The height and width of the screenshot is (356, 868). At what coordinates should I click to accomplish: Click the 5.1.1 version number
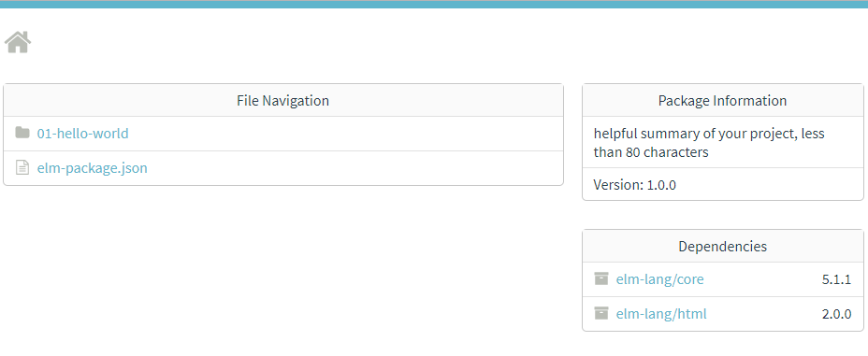click(x=836, y=279)
